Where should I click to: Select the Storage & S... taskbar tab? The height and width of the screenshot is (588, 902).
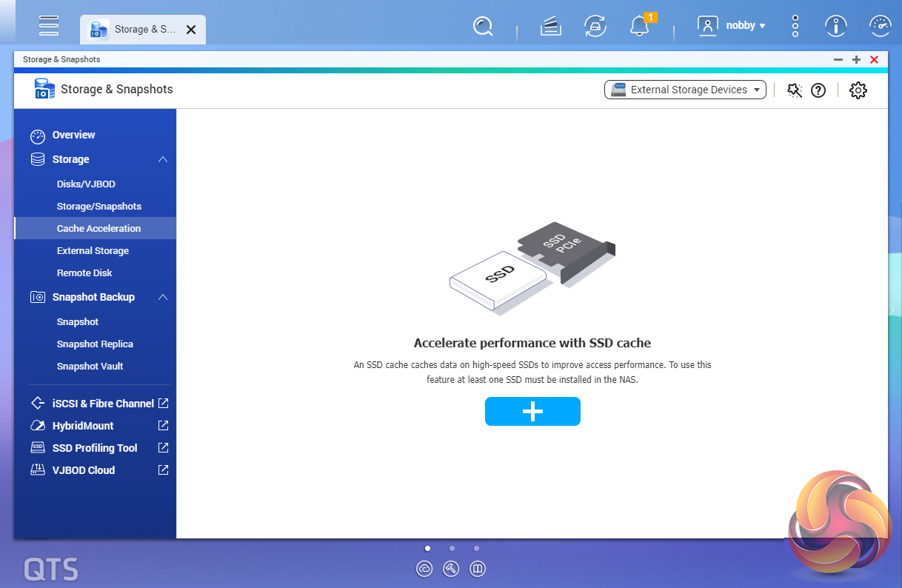pos(143,30)
